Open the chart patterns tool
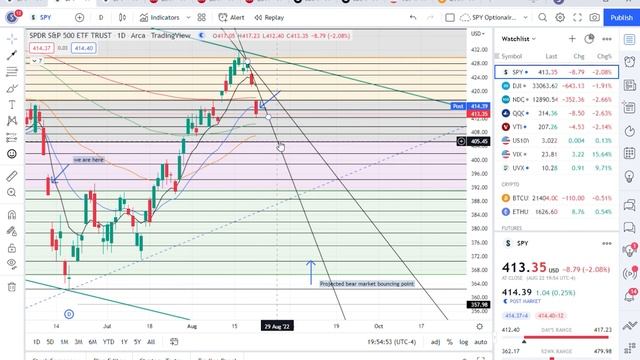640x360 pixels. (x=12, y=121)
